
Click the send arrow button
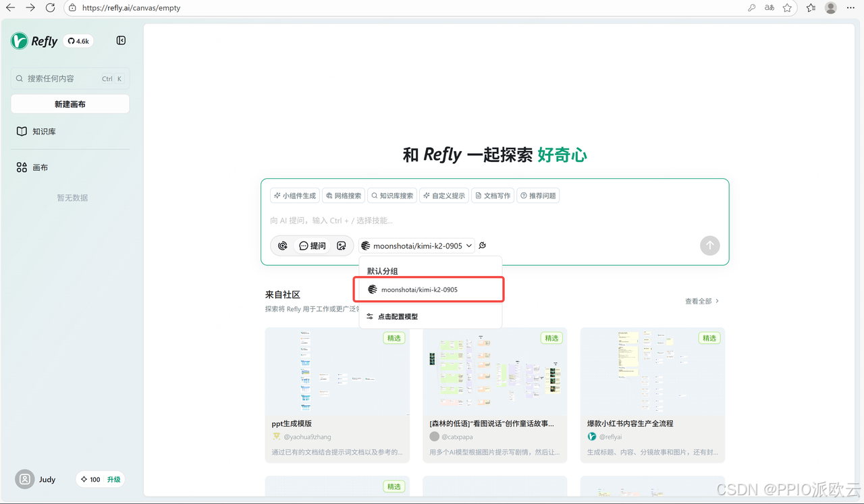tap(709, 246)
